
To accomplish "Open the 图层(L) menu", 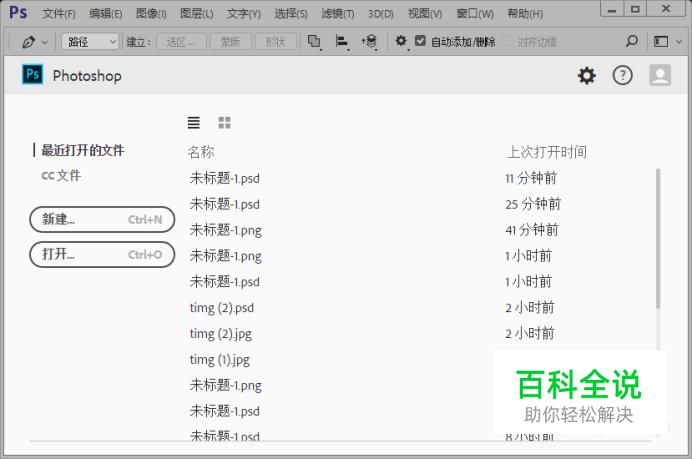I will click(196, 14).
